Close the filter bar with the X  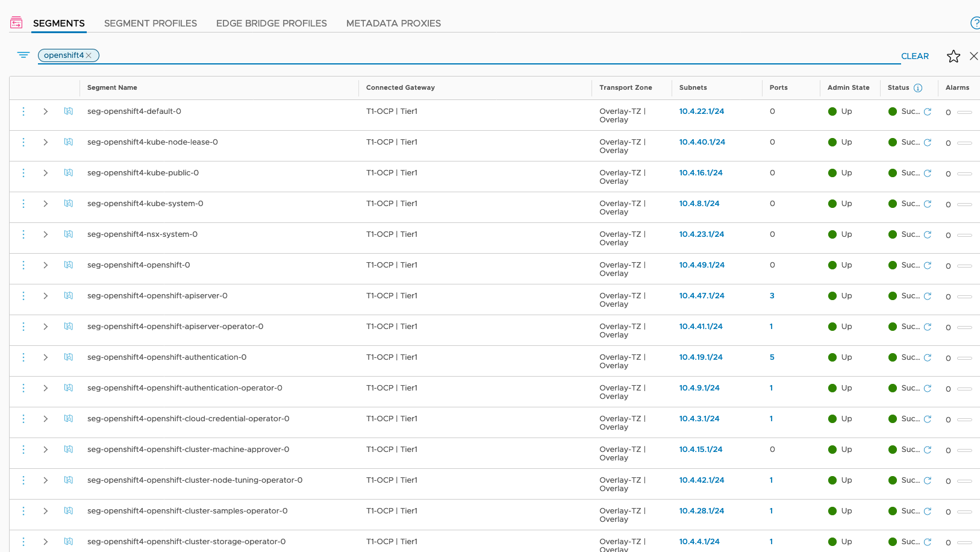click(973, 56)
